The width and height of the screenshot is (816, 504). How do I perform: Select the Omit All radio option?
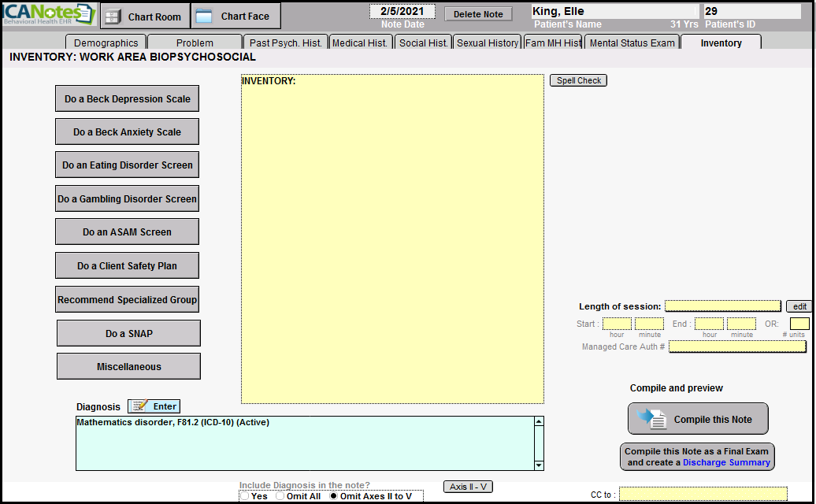click(280, 496)
